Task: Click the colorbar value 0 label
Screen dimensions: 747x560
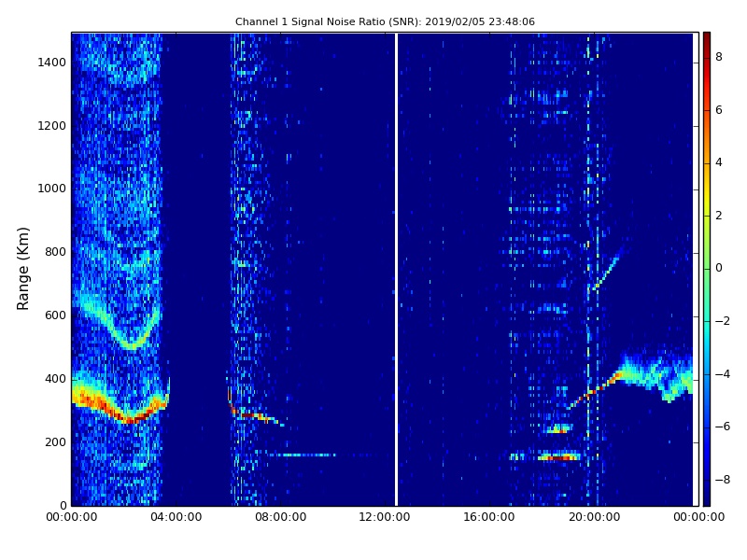Action: 719,268
